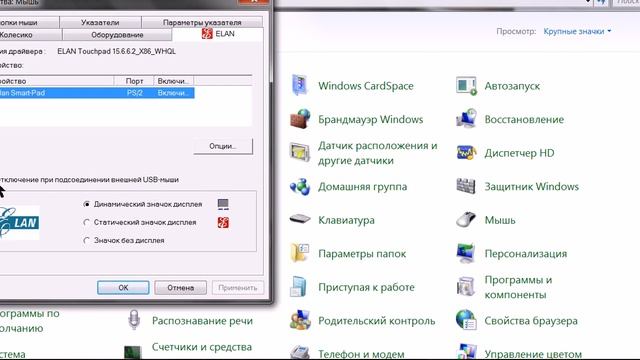Click the PS/2 port cell
Screen dimensions: 640x360
coord(134,93)
